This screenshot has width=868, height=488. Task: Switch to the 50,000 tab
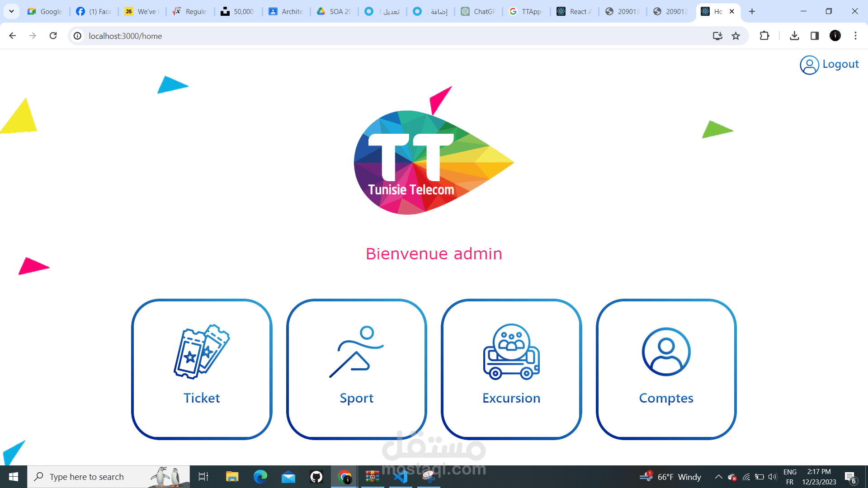(x=238, y=11)
